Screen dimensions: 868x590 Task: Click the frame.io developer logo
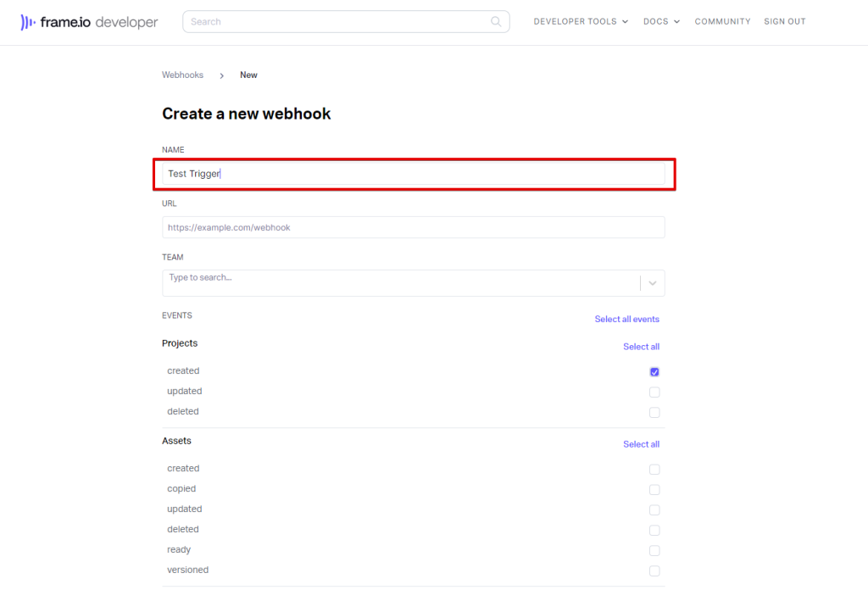pos(89,22)
